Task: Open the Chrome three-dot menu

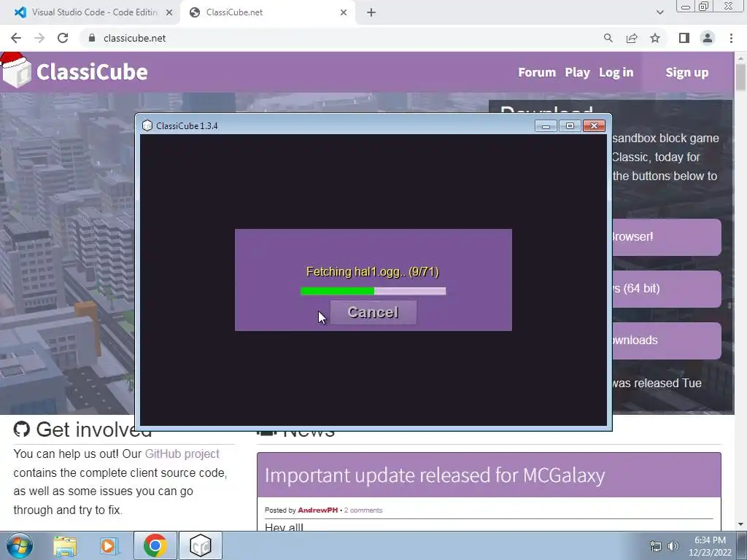Action: 731,38
